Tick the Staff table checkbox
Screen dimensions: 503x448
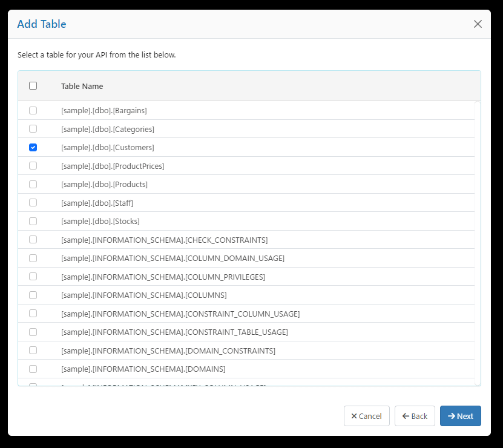click(33, 203)
